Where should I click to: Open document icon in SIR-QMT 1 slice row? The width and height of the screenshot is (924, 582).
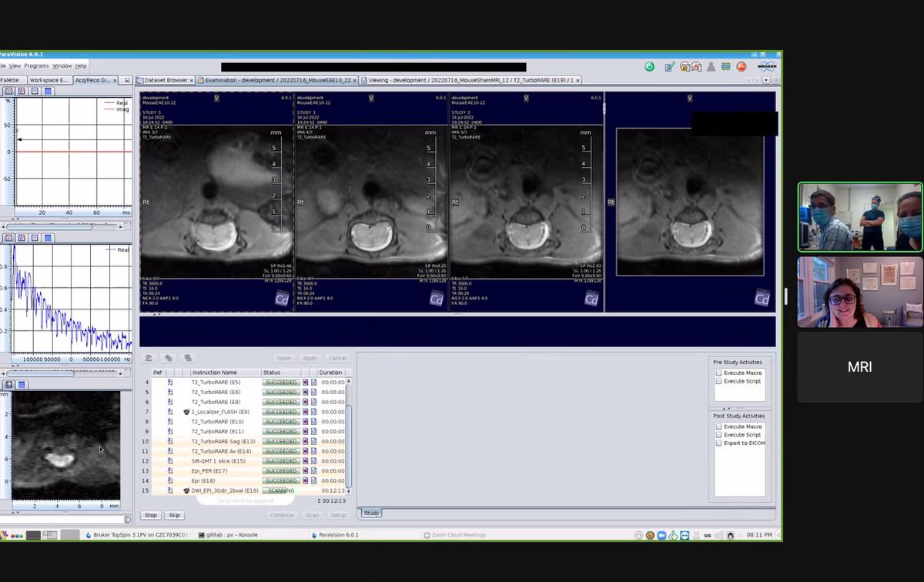click(x=314, y=461)
